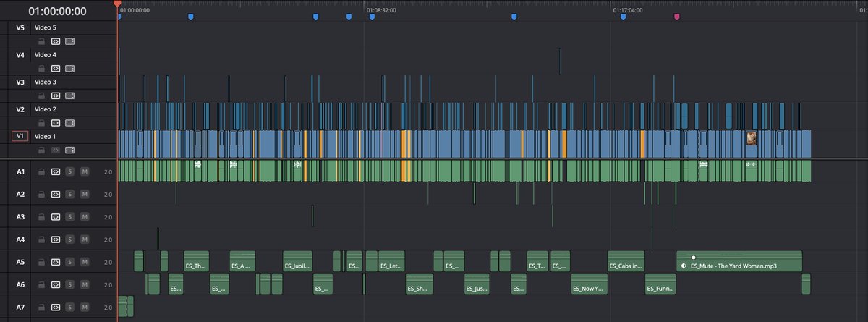
Task: Lock the Video 4 track
Action: pos(42,69)
